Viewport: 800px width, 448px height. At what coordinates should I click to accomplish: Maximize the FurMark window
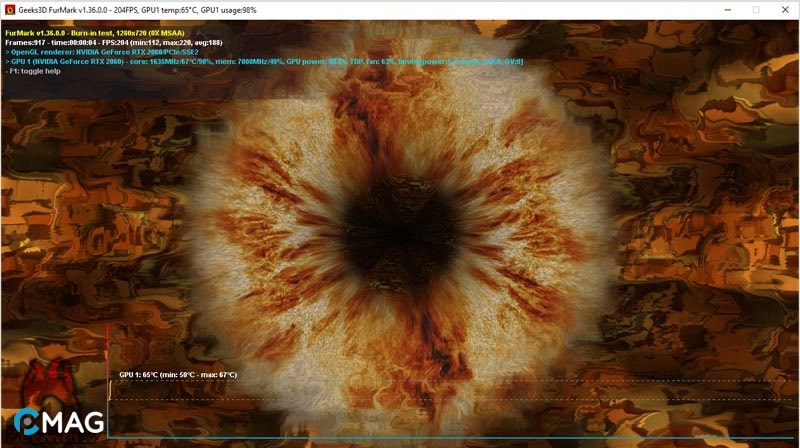pos(755,9)
